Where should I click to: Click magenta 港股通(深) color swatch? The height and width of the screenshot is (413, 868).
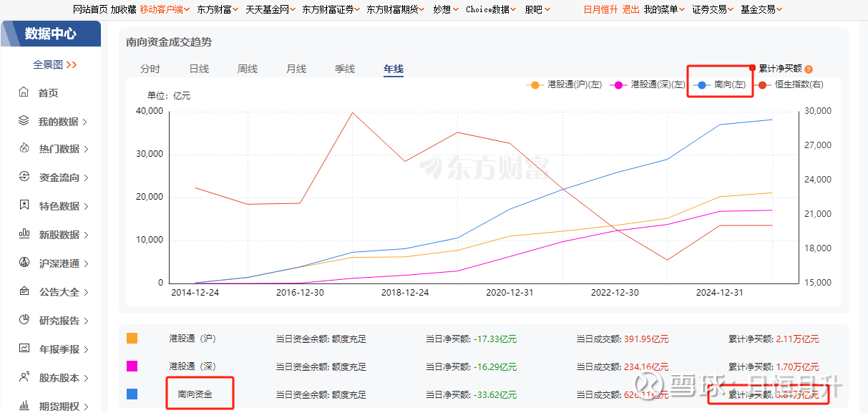pos(132,366)
